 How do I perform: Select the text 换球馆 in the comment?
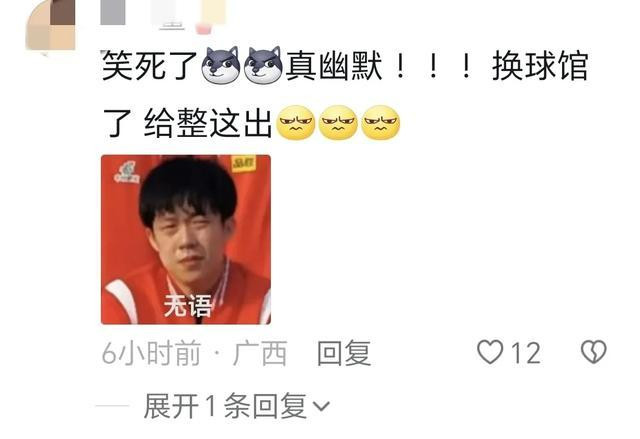click(x=540, y=66)
